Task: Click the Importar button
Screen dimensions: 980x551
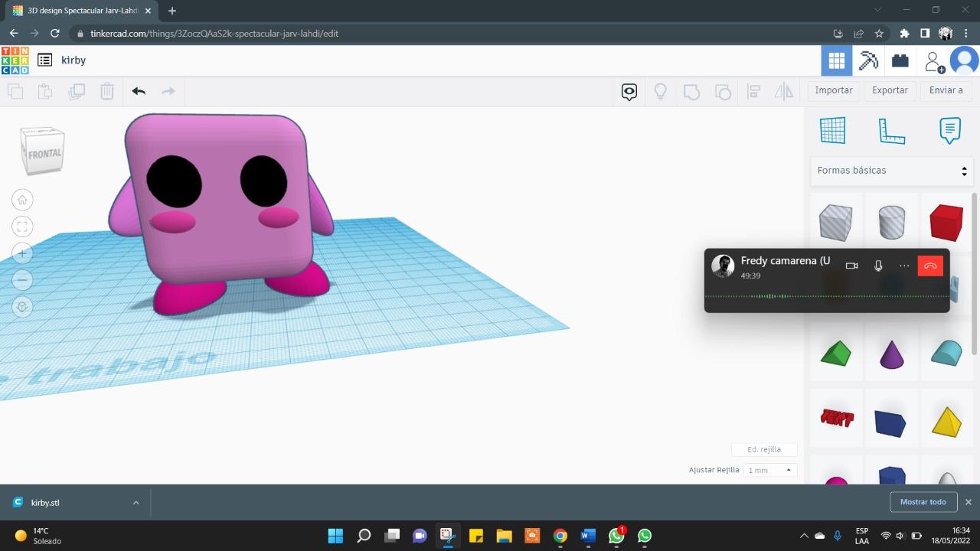Action: tap(834, 90)
